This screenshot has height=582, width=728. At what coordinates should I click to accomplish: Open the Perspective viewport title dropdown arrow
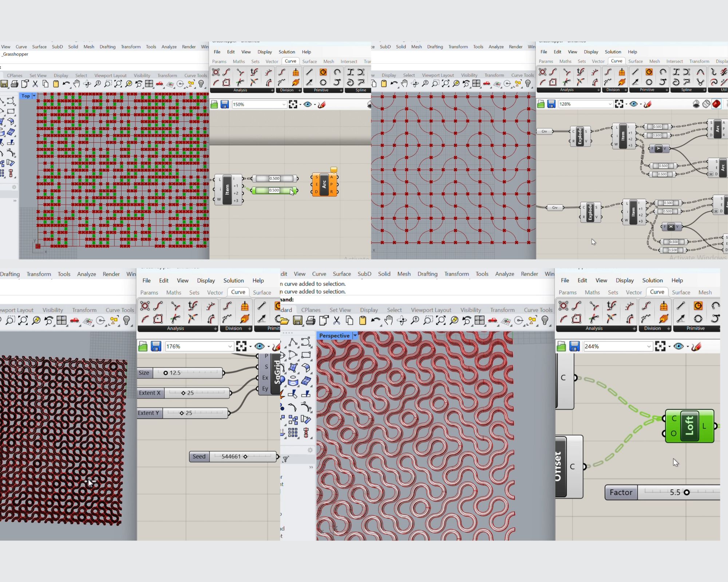[x=355, y=336]
